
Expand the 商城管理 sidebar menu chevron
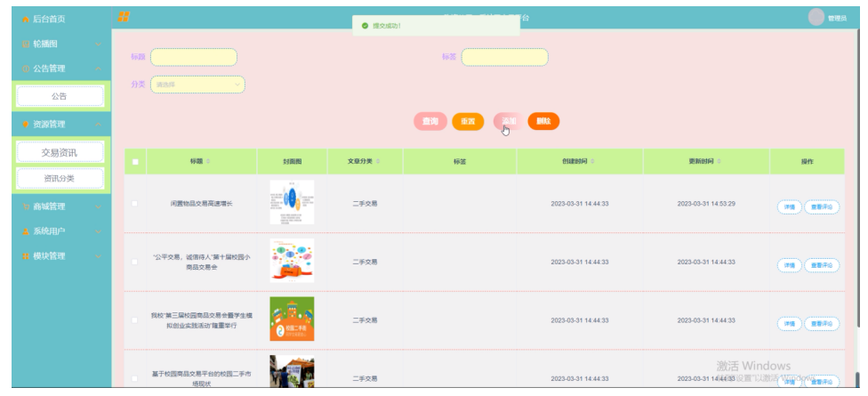[x=98, y=206]
